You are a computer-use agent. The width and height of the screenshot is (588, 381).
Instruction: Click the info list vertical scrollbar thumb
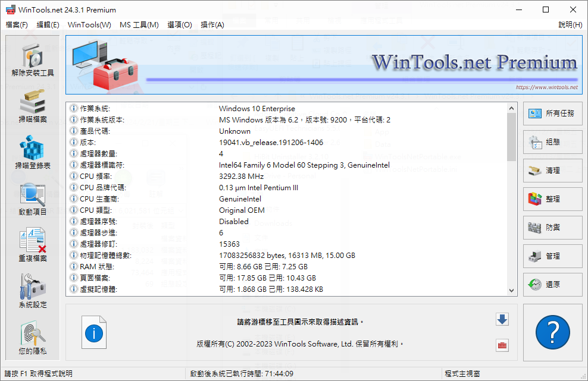click(x=511, y=137)
